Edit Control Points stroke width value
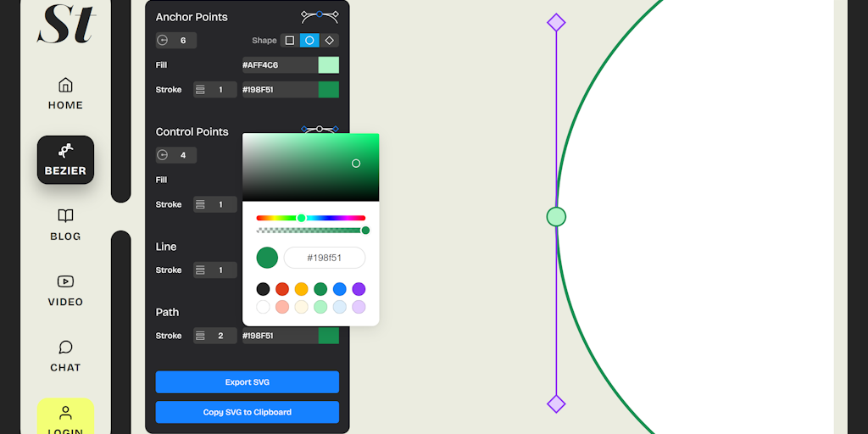Screen dimensions: 868x434 pyautogui.click(x=220, y=204)
